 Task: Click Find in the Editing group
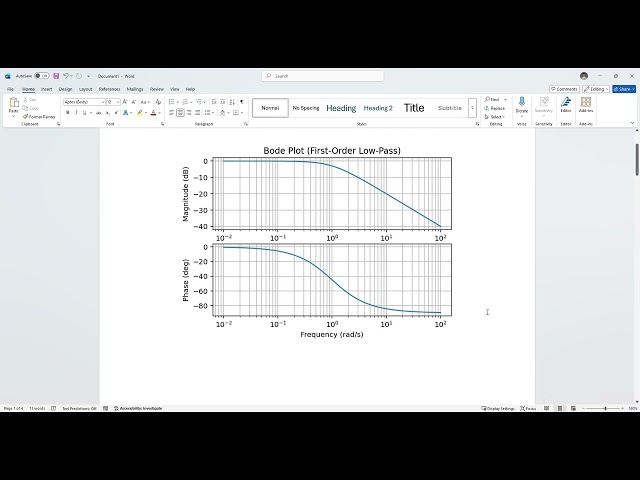coord(493,100)
